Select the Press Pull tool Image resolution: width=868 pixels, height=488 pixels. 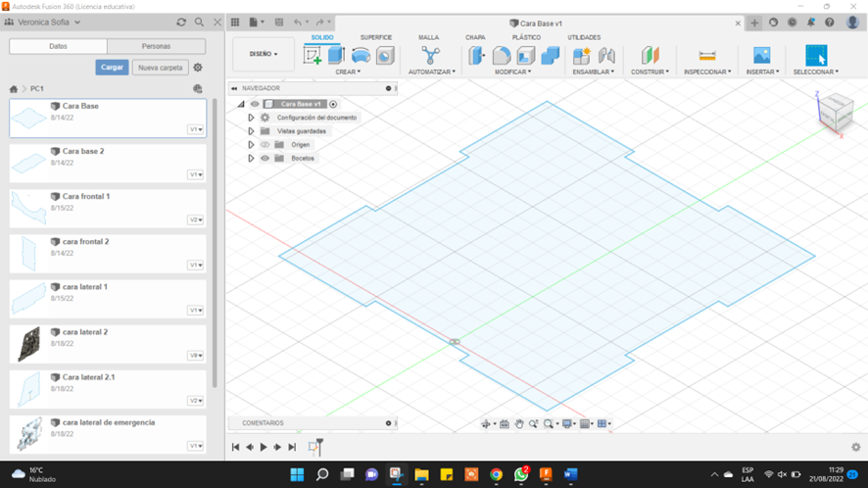pyautogui.click(x=477, y=56)
